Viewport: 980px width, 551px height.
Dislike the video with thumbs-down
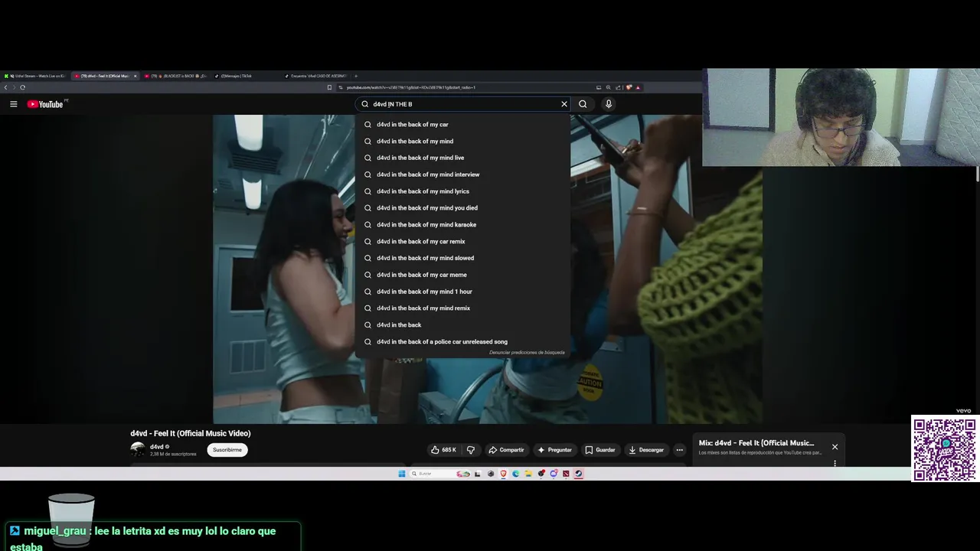point(471,450)
